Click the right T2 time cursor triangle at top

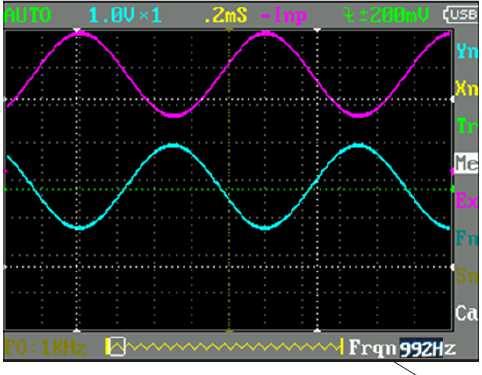pyautogui.click(x=317, y=30)
